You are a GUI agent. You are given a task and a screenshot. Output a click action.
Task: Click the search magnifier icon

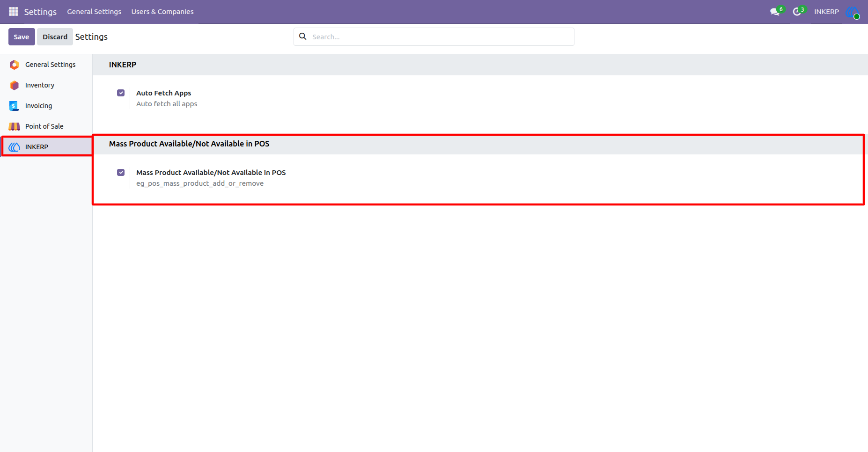click(x=303, y=36)
